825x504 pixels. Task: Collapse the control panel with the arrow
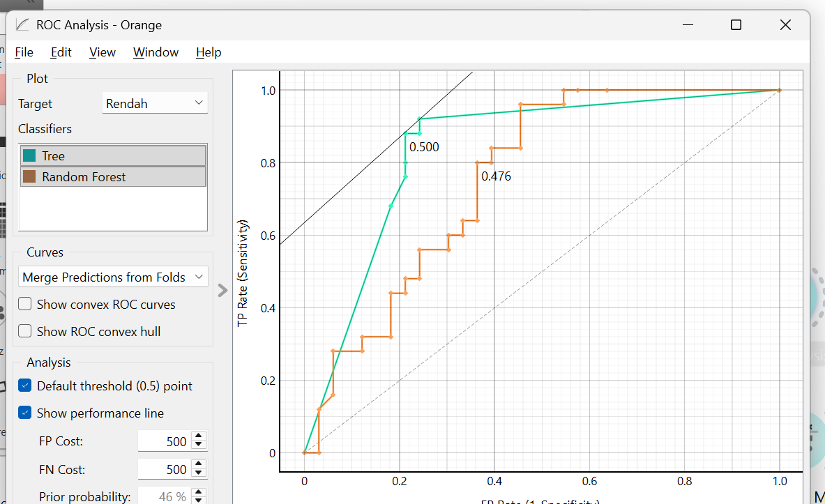click(x=222, y=291)
